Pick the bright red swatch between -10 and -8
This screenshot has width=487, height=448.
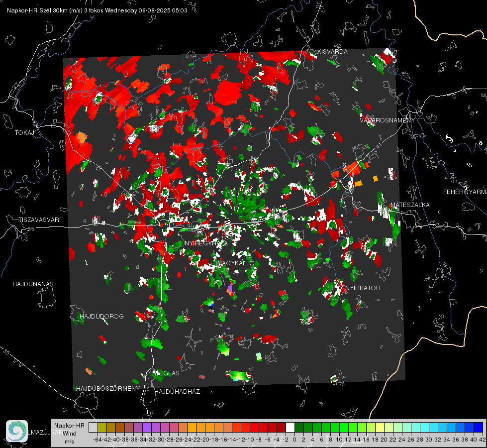pos(254,427)
